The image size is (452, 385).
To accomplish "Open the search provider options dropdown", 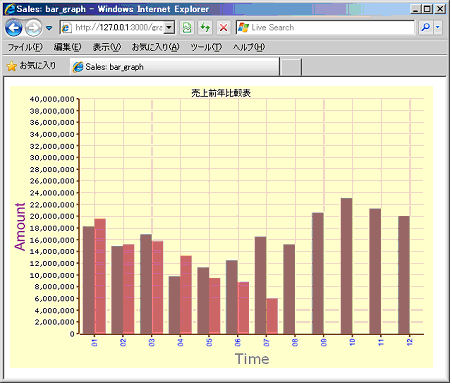I will 438,27.
